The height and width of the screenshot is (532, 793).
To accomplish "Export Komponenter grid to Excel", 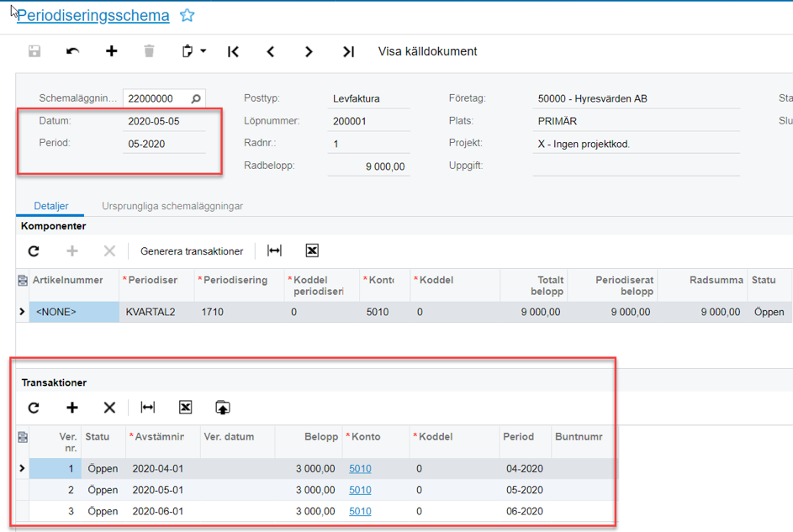I will 312,251.
